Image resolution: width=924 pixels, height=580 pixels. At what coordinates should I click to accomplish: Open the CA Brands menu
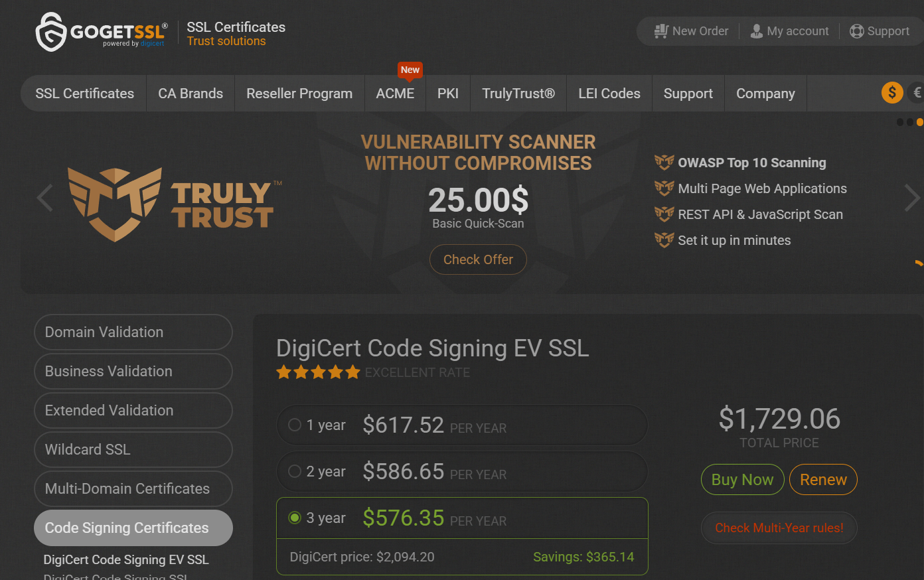point(191,94)
